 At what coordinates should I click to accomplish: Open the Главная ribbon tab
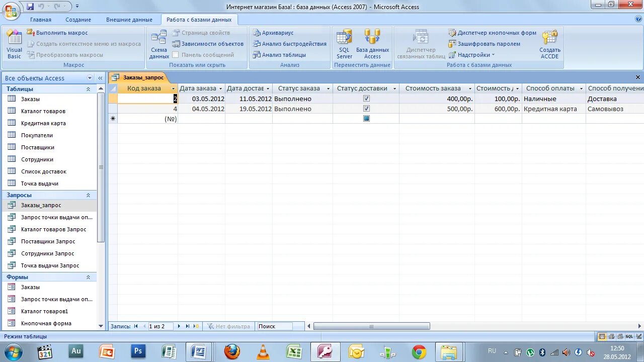click(x=40, y=20)
